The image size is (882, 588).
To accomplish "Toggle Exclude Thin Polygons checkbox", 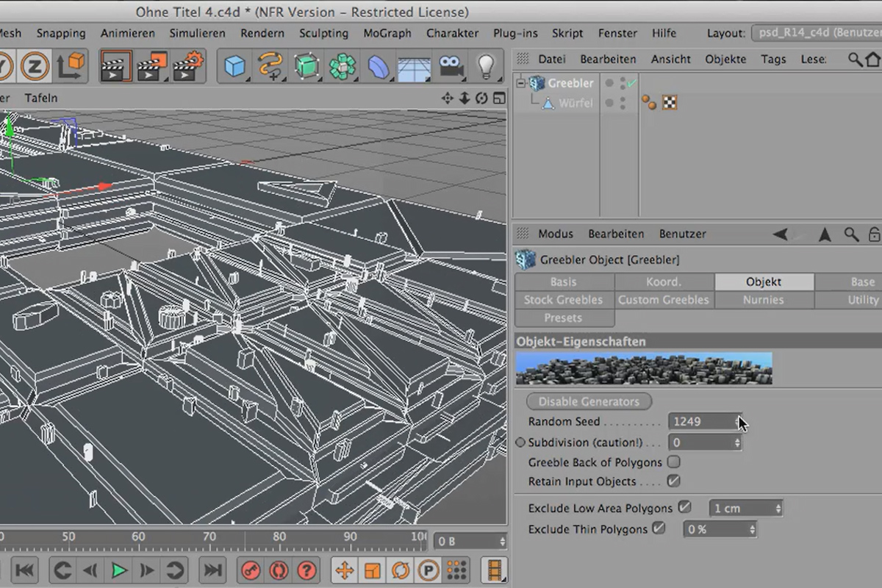I will (x=659, y=528).
